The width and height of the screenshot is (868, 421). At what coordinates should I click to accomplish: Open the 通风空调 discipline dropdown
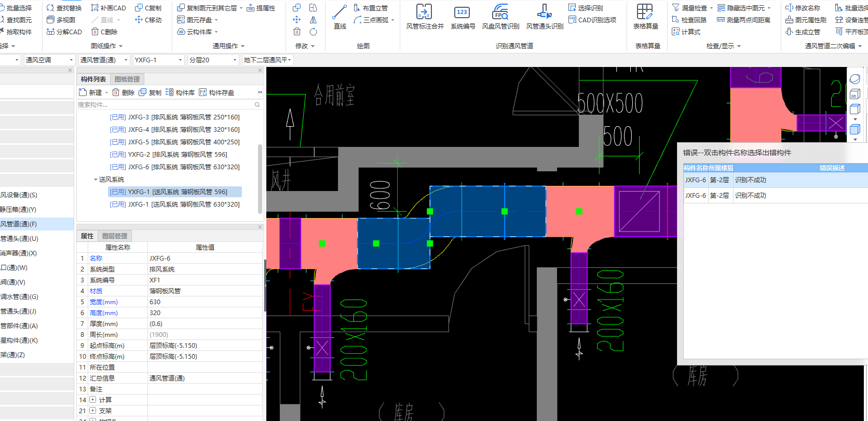[70, 60]
